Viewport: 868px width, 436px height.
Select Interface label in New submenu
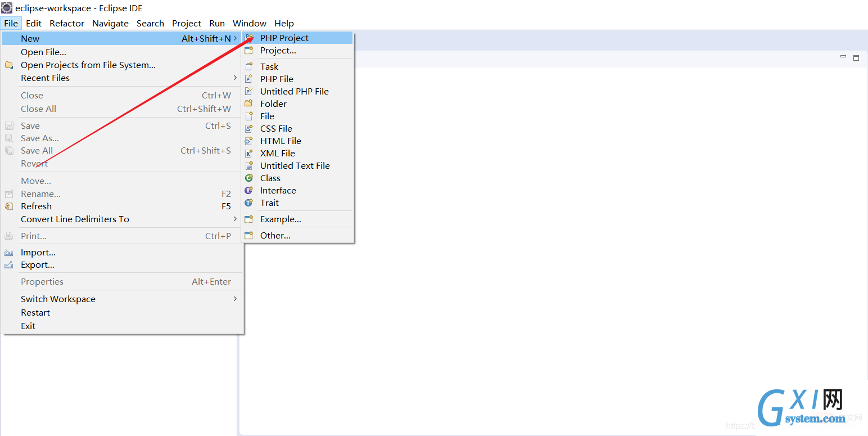pos(278,190)
